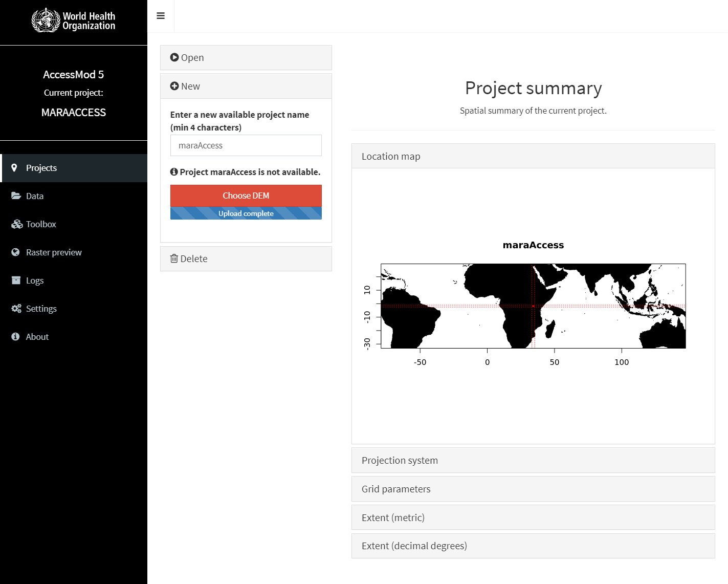Click the Upload complete progress bar
Image resolution: width=728 pixels, height=584 pixels.
[x=246, y=213]
